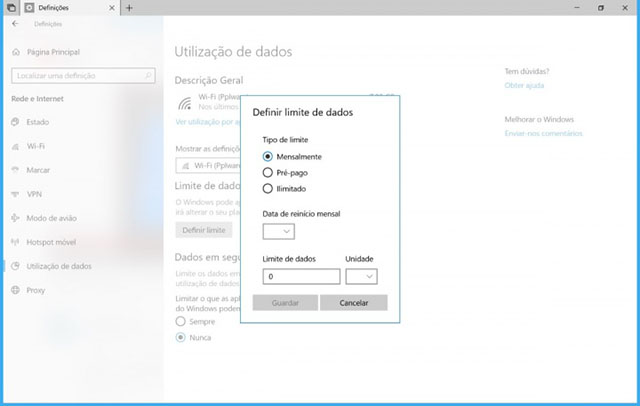This screenshot has height=406, width=640.
Task: Open the Unidade dropdown
Action: [x=361, y=276]
